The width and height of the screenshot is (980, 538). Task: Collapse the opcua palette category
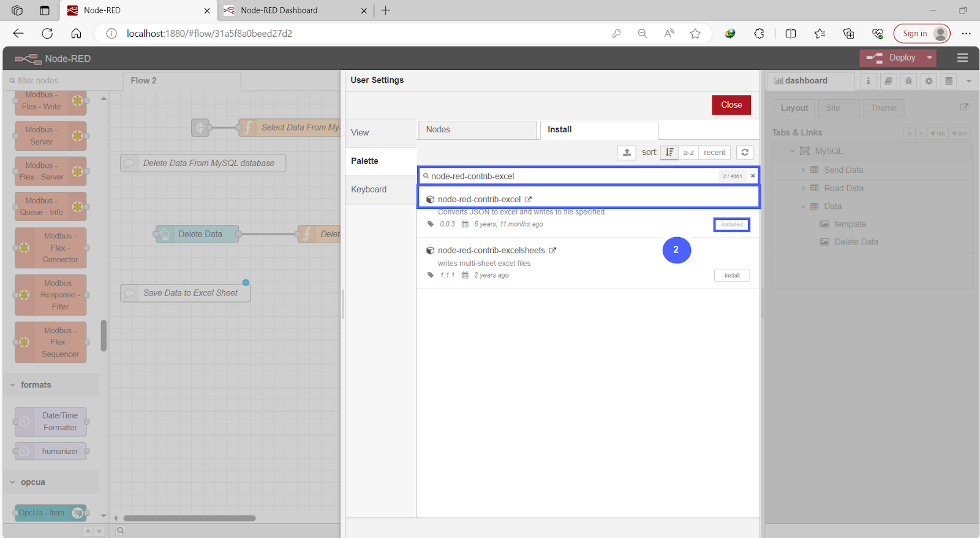click(x=50, y=482)
